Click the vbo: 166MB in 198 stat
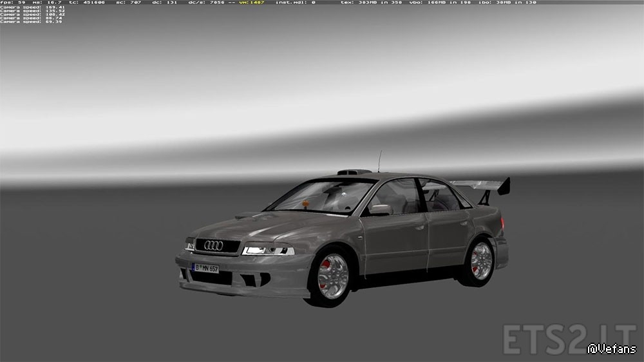Image resolution: width=644 pixels, height=362 pixels. 440,3
